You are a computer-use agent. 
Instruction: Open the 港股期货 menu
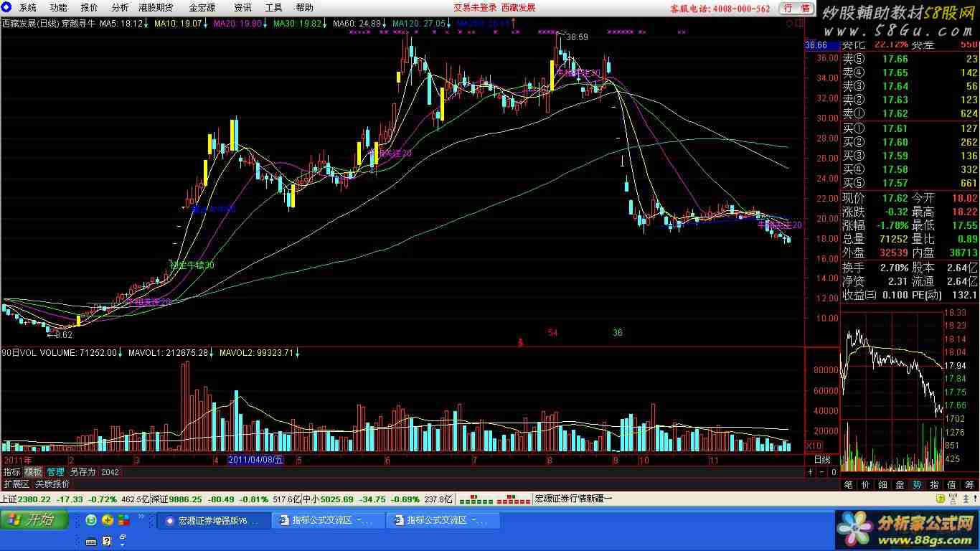[156, 8]
